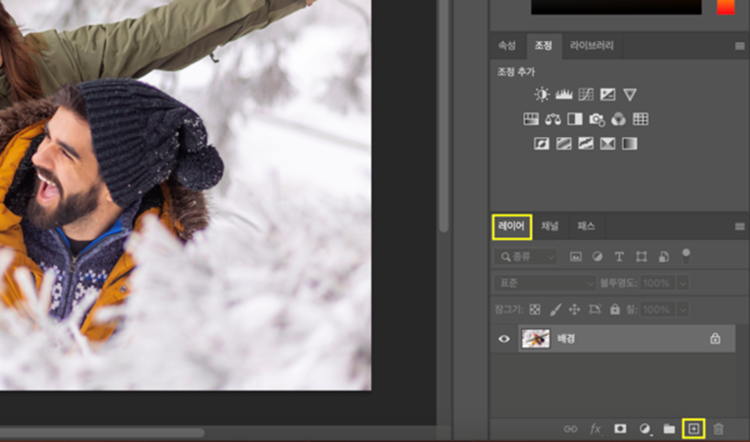
Task: Add a Channel Mixer adjustment (overlapping circles)
Action: click(618, 119)
